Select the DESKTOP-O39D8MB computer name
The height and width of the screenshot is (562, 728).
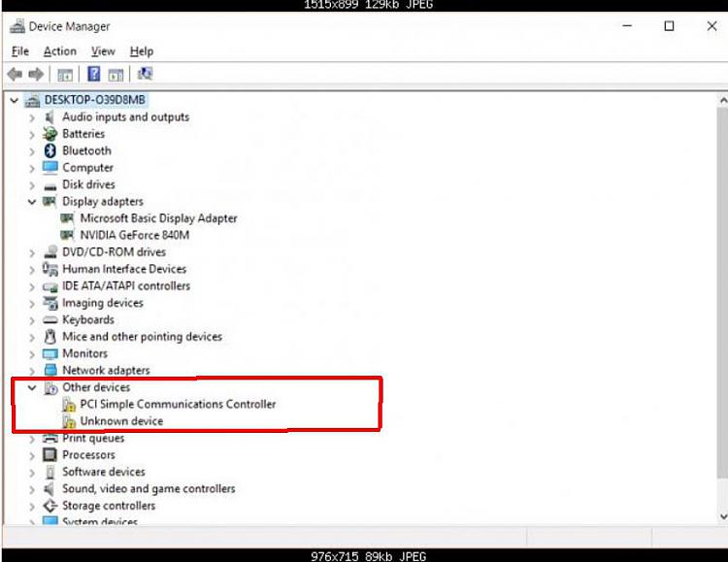[95, 100]
